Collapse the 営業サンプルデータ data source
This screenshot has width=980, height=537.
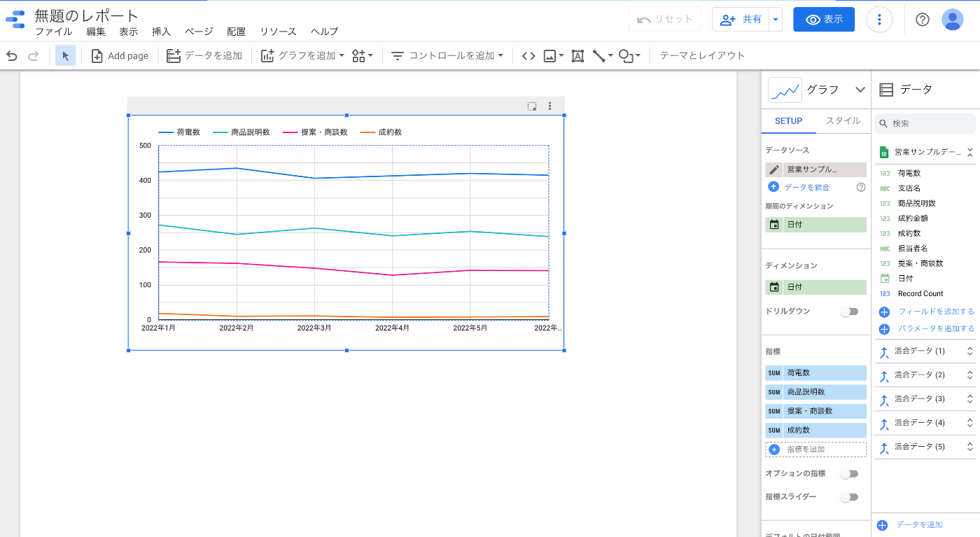pos(970,152)
